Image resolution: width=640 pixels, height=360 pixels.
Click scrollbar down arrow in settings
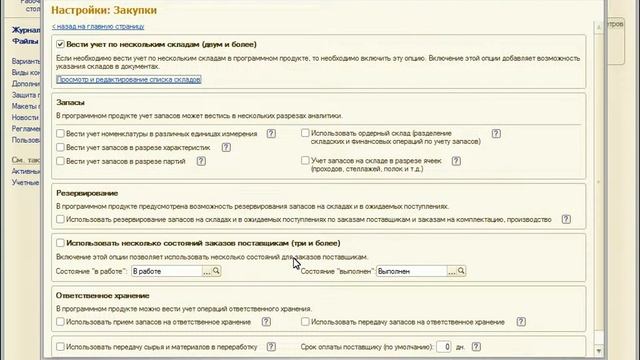[x=599, y=351]
